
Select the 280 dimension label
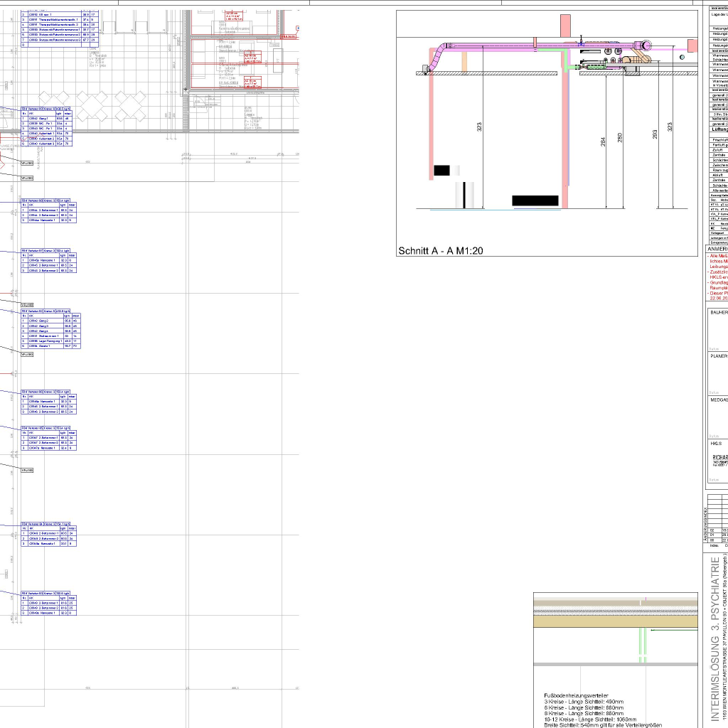(x=620, y=137)
